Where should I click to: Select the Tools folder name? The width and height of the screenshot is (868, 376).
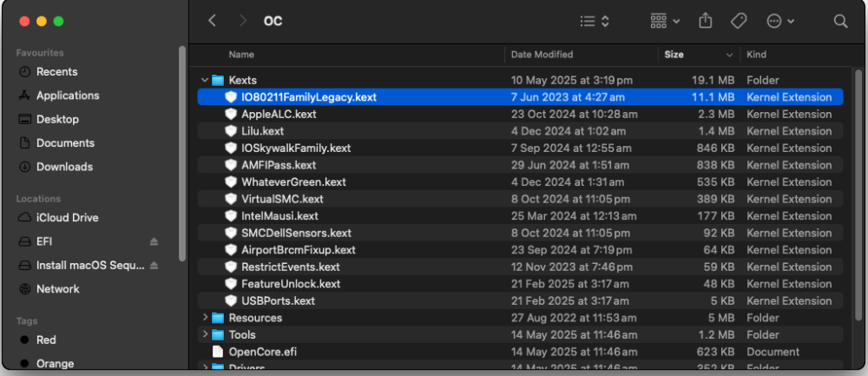(x=242, y=335)
